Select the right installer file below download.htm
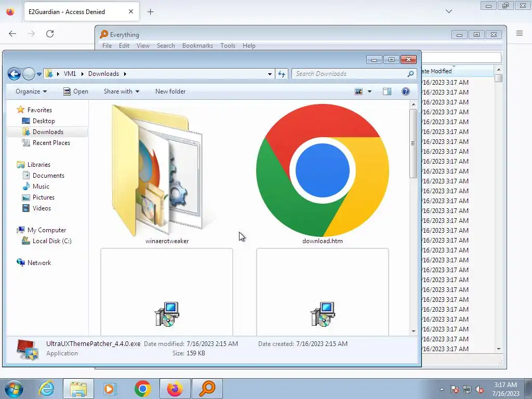The image size is (532, 399). (x=322, y=292)
